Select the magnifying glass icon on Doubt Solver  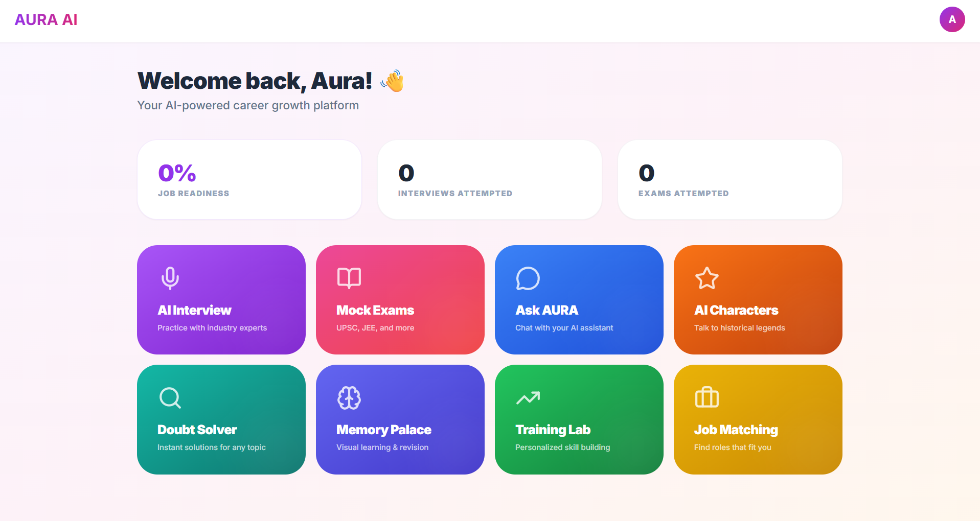(169, 398)
